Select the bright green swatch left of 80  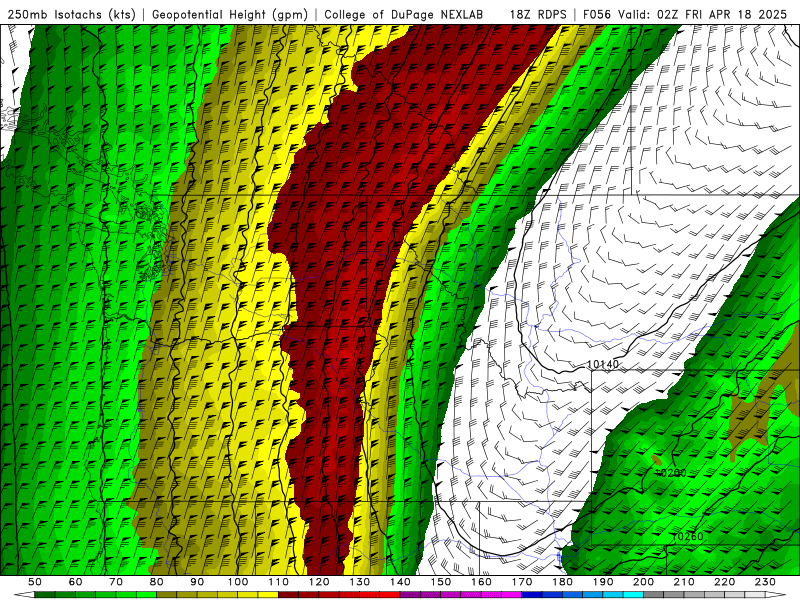tap(146, 595)
